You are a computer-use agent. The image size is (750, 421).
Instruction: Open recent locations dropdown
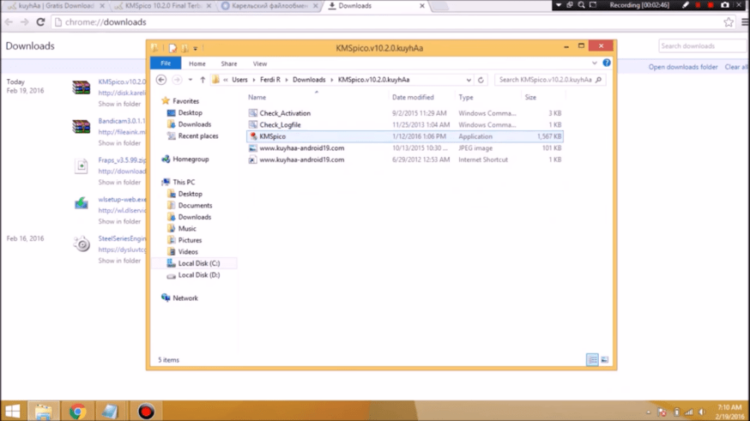coord(190,80)
